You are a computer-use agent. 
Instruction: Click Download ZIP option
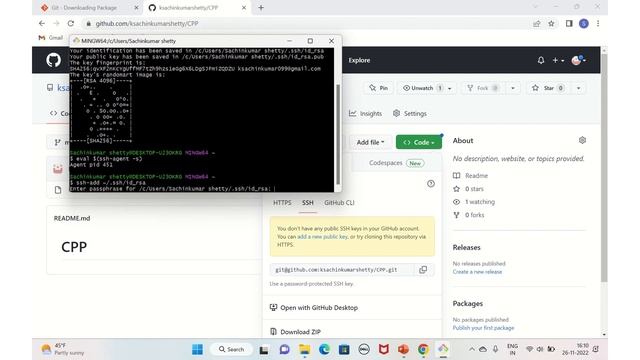[x=295, y=332]
